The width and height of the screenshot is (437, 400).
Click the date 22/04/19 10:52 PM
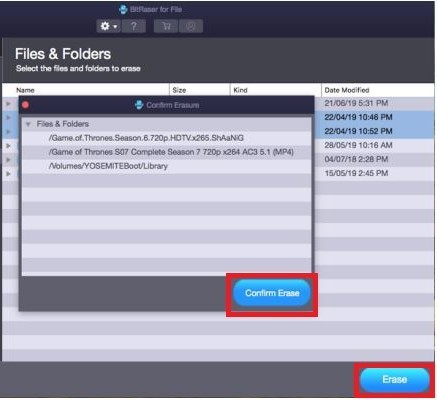pos(358,131)
